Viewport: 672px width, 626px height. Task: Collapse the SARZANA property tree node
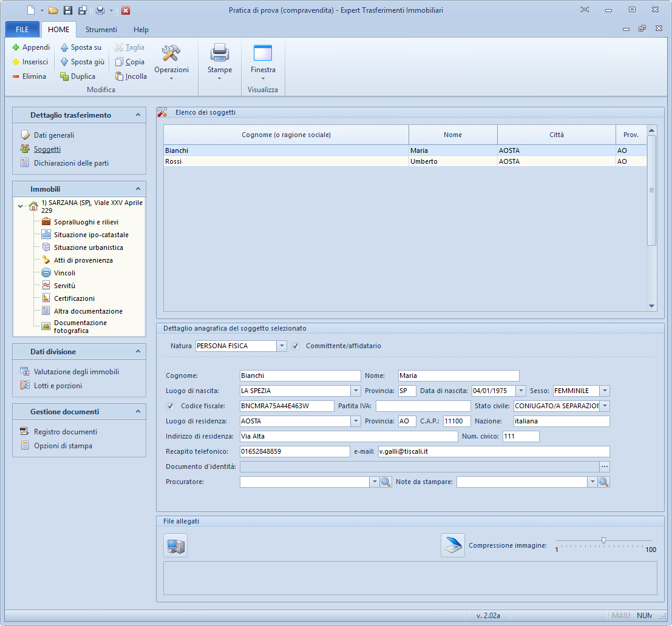21,206
